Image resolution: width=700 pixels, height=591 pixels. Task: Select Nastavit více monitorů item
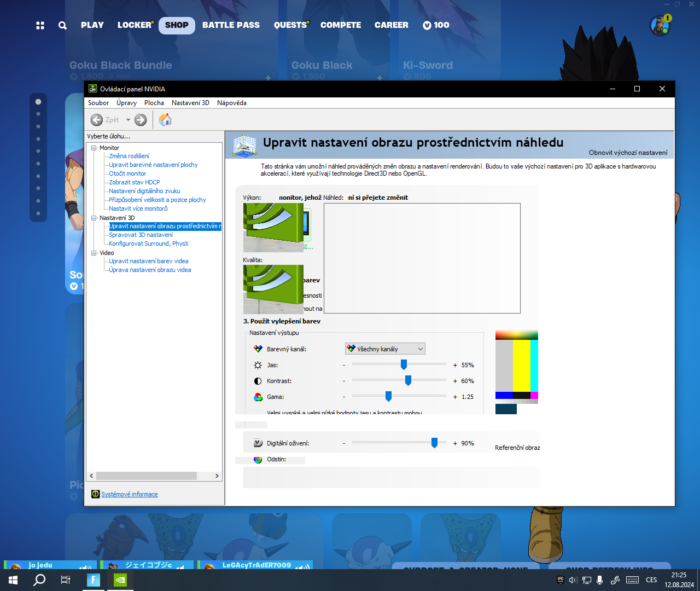point(138,208)
